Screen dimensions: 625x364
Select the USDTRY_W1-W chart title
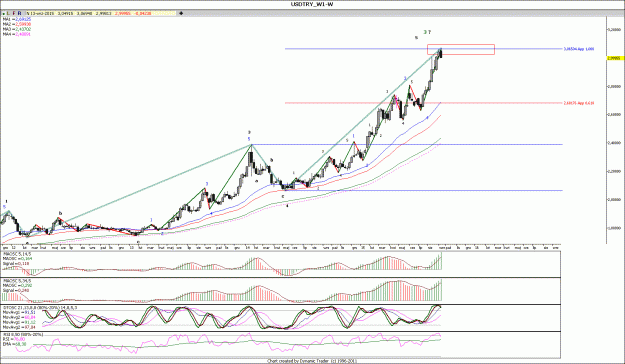[x=312, y=4]
